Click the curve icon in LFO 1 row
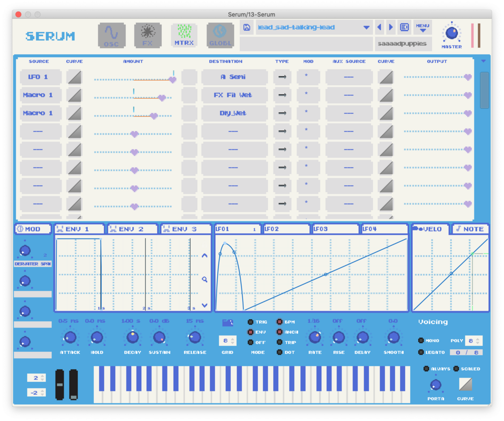 click(x=74, y=77)
